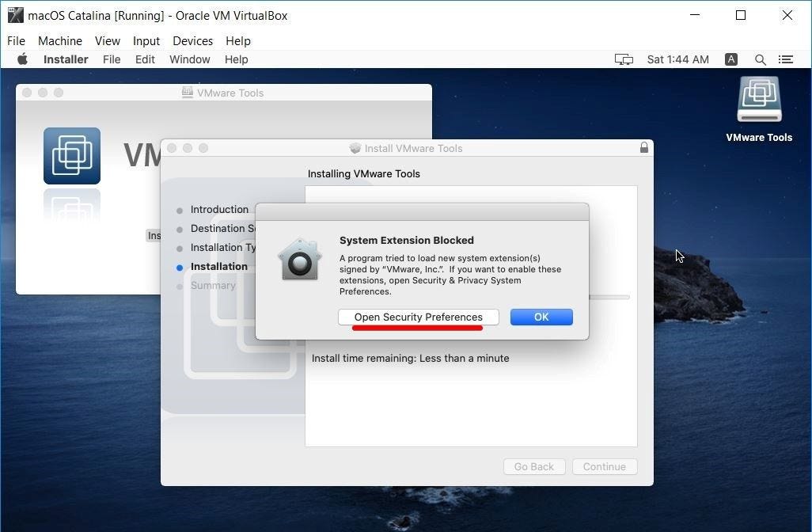Open the macOS Edit menu
The width and height of the screenshot is (812, 532).
[145, 59]
